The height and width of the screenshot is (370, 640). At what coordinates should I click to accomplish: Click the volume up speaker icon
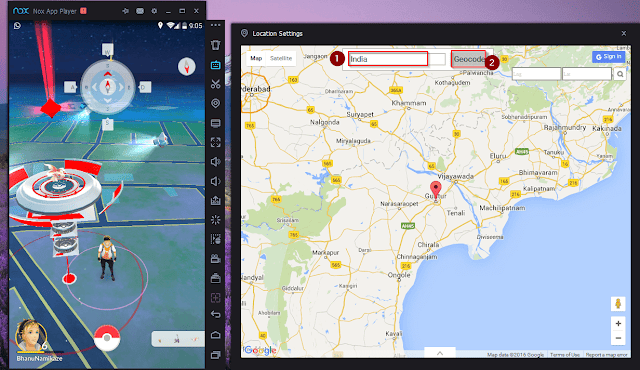[x=216, y=162]
